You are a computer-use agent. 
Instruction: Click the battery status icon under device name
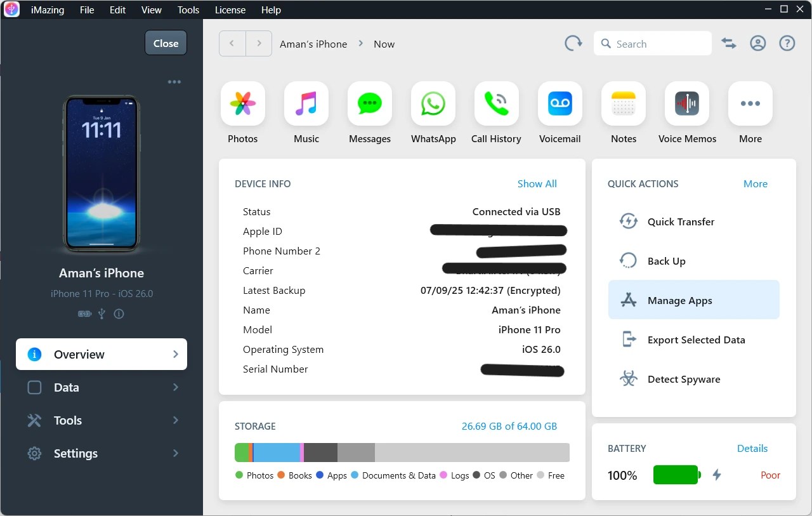(x=84, y=314)
